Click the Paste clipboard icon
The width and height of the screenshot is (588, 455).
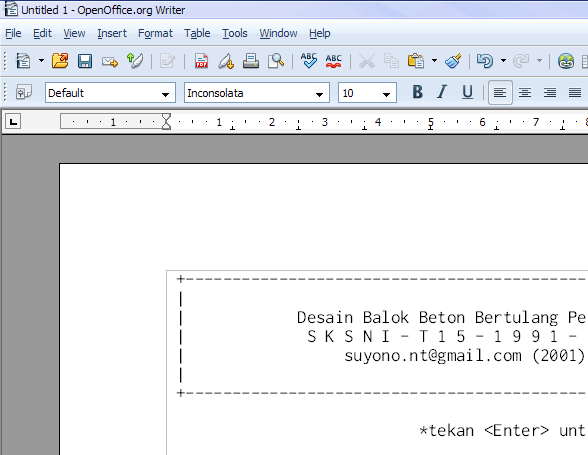(x=416, y=61)
